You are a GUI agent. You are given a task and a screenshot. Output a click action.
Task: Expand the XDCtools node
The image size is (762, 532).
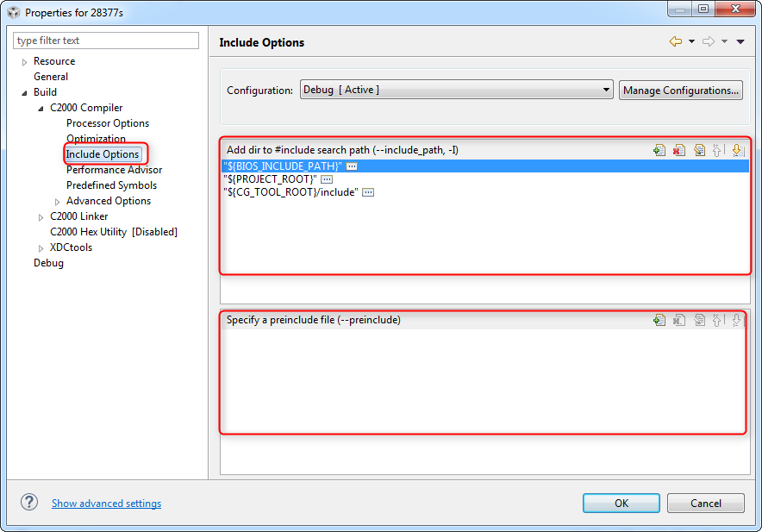pyautogui.click(x=41, y=248)
